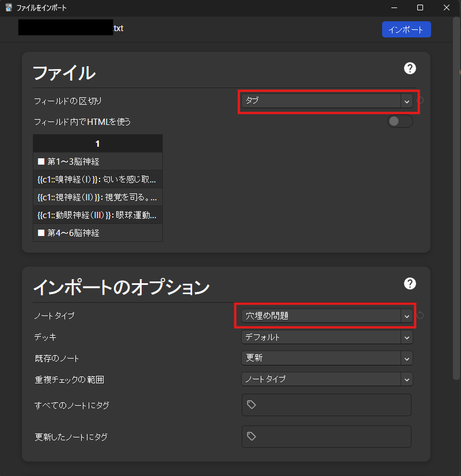461x476 pixels.
Task: Open the デッキ dropdown showing デフォルト
Action: pyautogui.click(x=326, y=337)
